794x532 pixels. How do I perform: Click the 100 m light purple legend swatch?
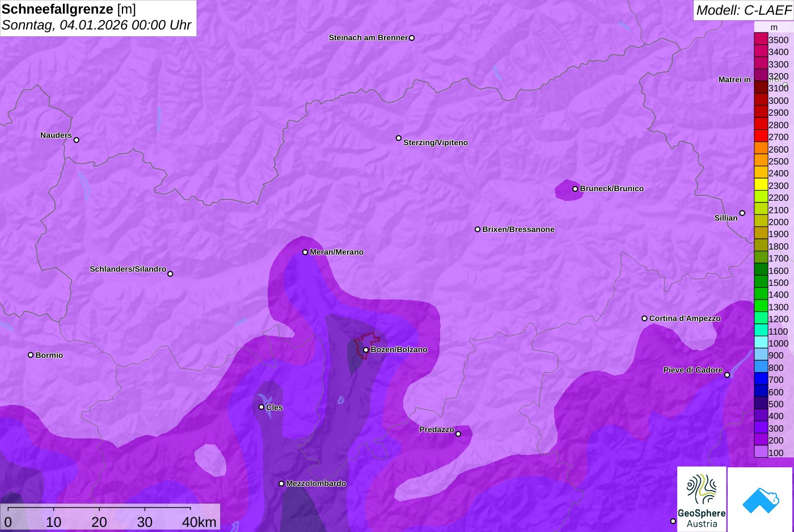[x=761, y=452]
